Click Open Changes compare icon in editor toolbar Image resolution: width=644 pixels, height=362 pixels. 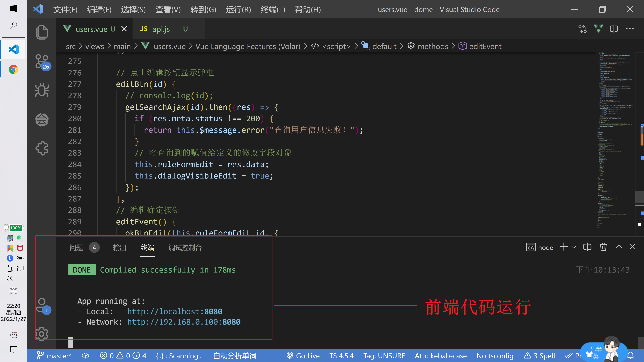(582, 29)
